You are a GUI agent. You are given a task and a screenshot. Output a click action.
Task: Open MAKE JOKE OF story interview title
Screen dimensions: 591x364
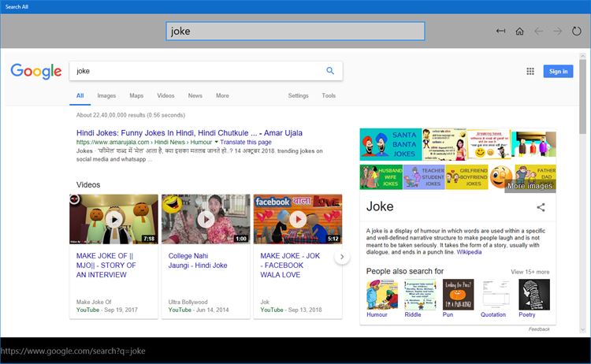tap(106, 266)
